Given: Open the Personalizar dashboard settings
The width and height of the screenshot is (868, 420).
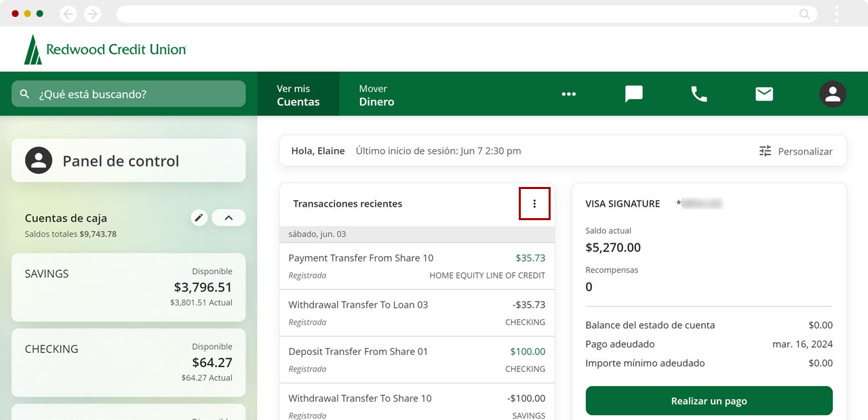Looking at the screenshot, I should [796, 151].
